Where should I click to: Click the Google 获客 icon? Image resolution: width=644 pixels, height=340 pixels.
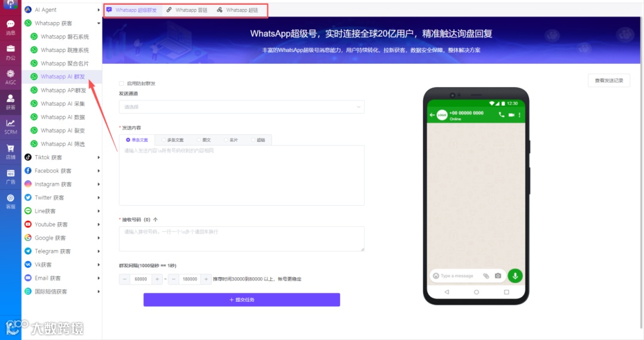point(28,238)
